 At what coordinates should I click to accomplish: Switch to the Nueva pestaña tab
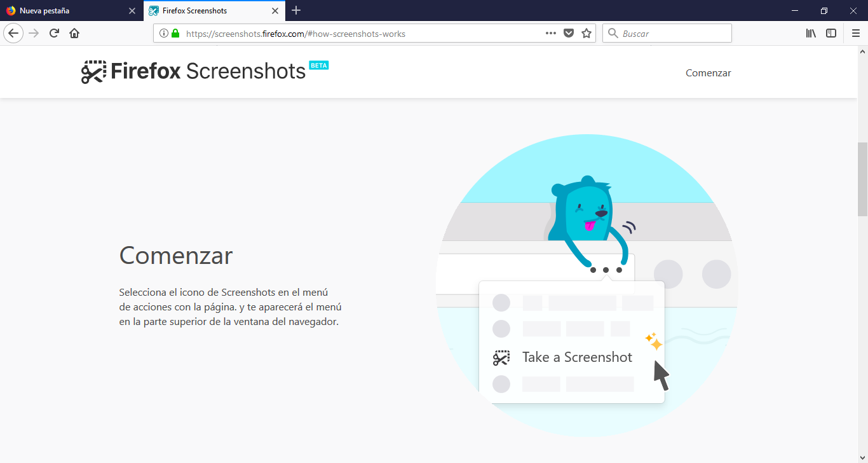tap(72, 11)
